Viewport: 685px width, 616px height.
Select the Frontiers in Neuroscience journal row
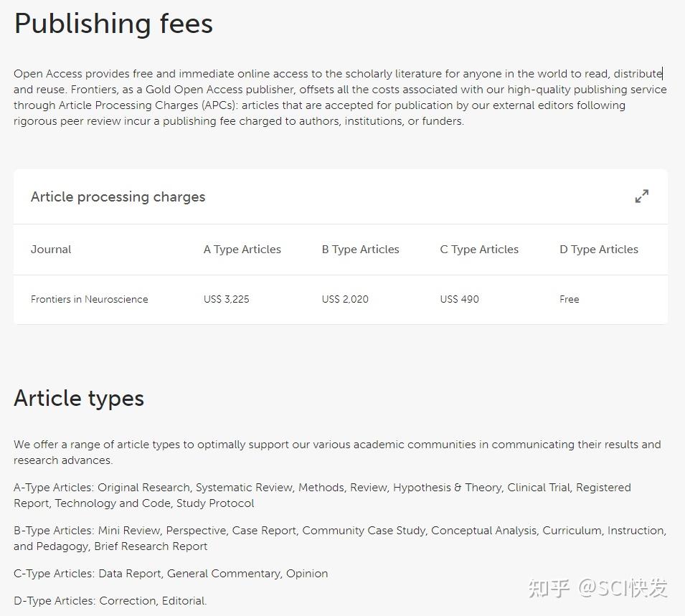[x=89, y=299]
